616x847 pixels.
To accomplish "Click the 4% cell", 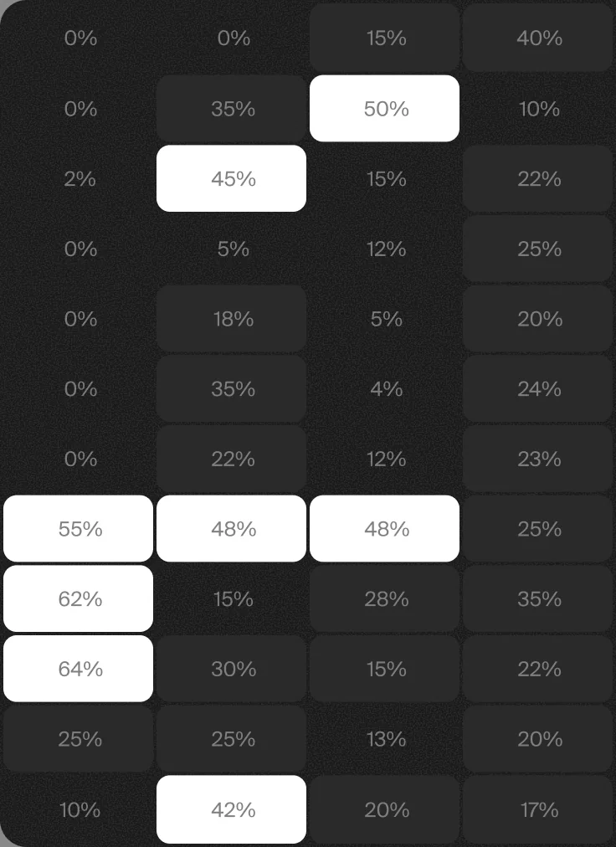I will pyautogui.click(x=384, y=388).
